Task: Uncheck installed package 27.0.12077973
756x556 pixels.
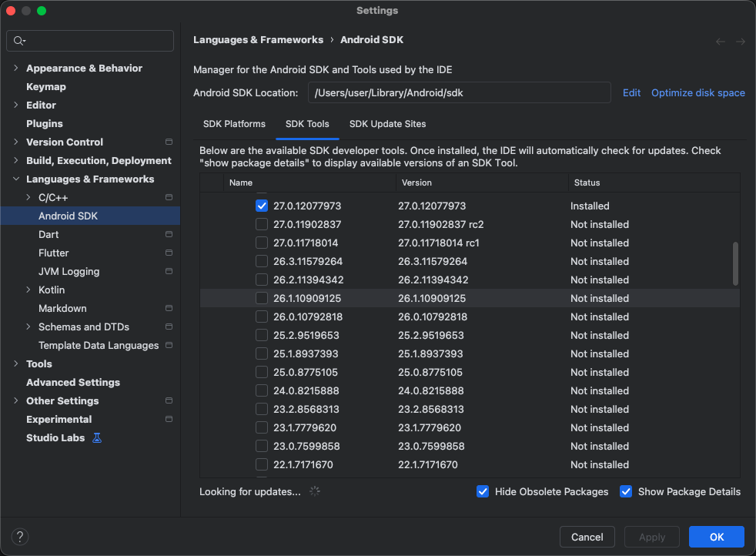Action: [262, 206]
